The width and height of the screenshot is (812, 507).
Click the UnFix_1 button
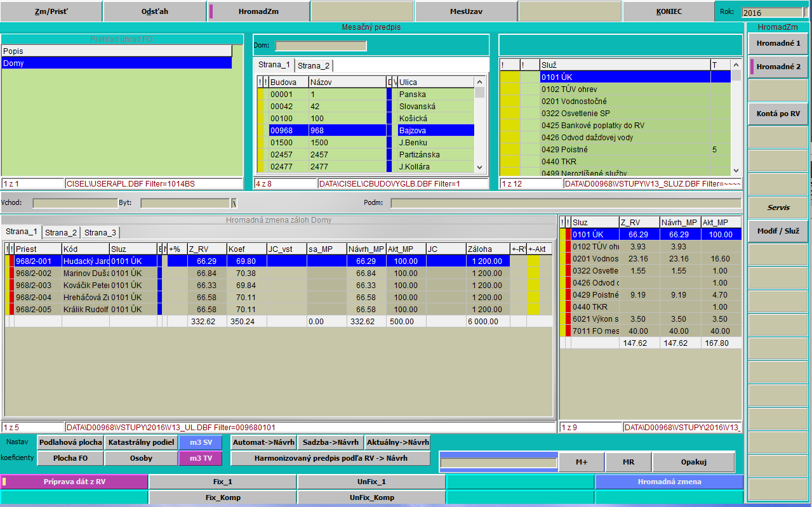tap(371, 482)
